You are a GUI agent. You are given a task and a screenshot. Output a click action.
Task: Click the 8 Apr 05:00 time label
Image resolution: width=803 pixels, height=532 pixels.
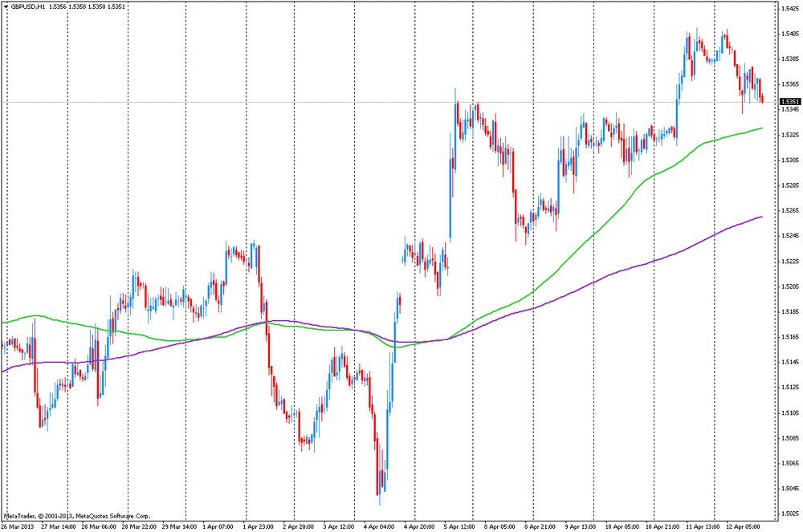click(x=499, y=526)
